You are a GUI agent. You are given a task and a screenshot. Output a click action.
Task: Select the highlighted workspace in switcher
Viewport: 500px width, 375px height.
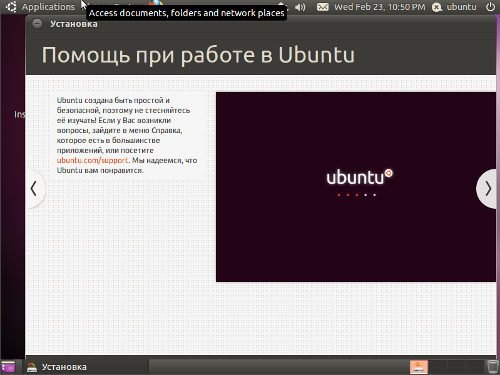(419, 367)
